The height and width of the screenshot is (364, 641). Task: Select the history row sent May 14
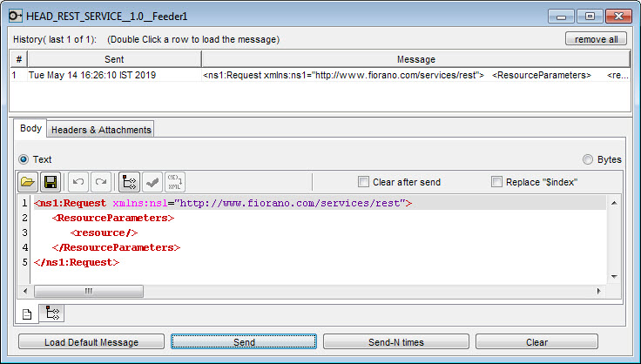320,75
